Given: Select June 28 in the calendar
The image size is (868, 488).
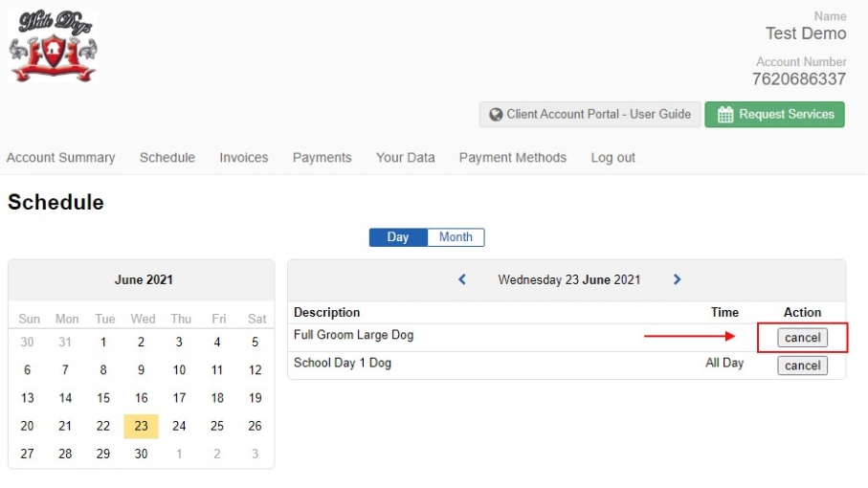Looking at the screenshot, I should pyautogui.click(x=65, y=454).
